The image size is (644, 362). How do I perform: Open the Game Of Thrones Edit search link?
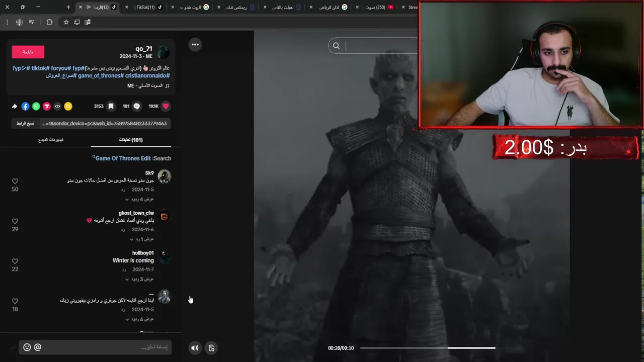tap(123, 158)
